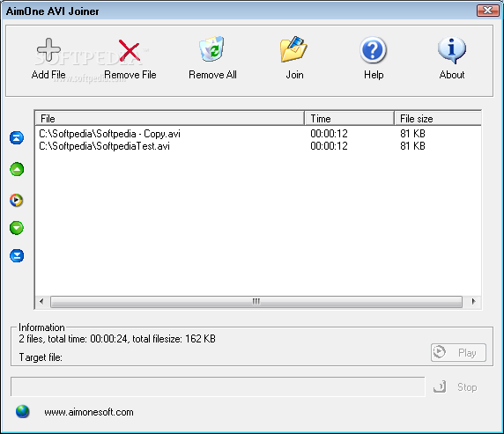This screenshot has width=504, height=434.
Task: Click the horizontal scrollbar right arrow
Action: 473,301
